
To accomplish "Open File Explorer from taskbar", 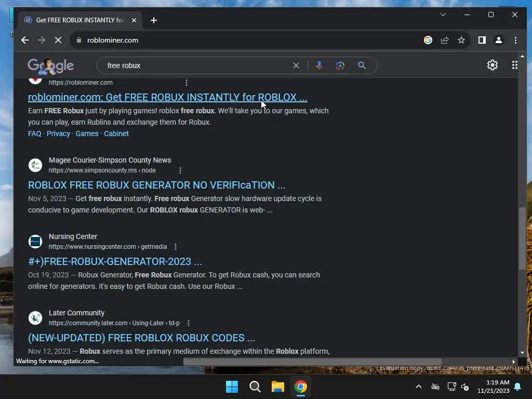I will (x=277, y=387).
